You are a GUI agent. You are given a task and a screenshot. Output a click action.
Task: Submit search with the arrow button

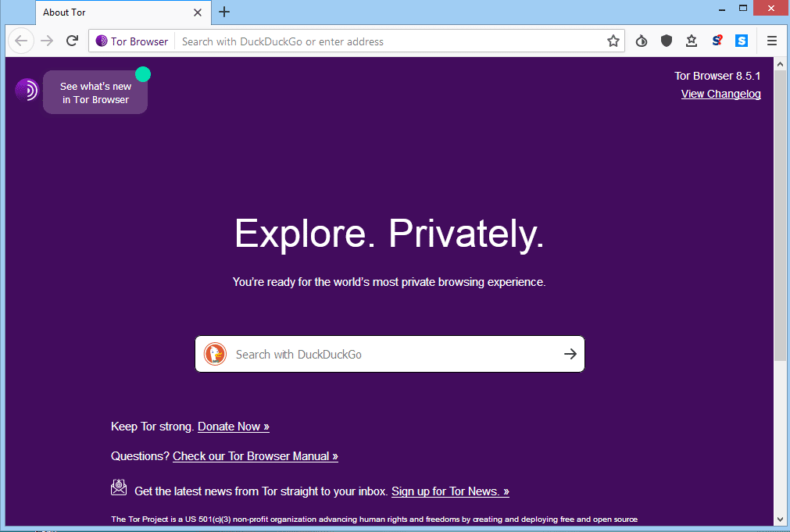(570, 354)
